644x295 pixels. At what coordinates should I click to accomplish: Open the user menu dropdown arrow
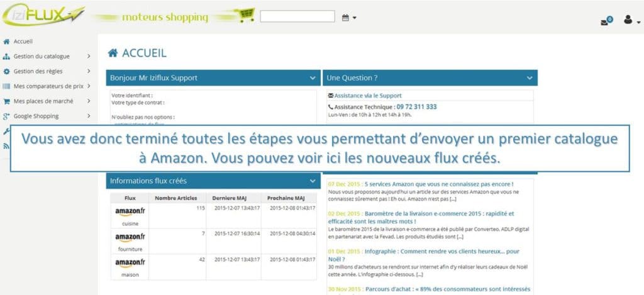[x=639, y=22]
